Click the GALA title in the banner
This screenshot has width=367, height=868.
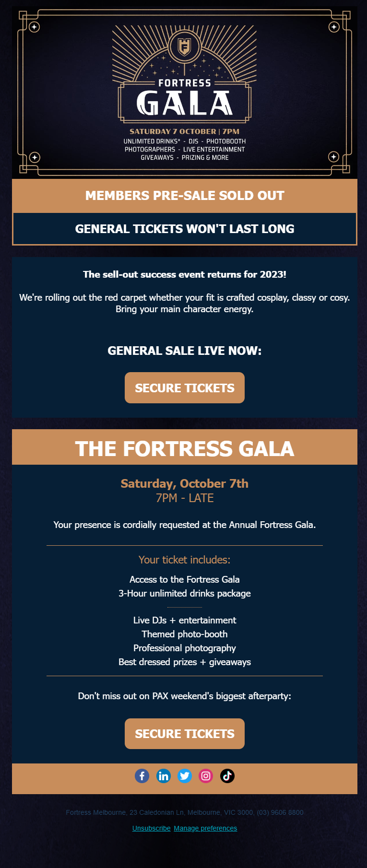tap(185, 103)
